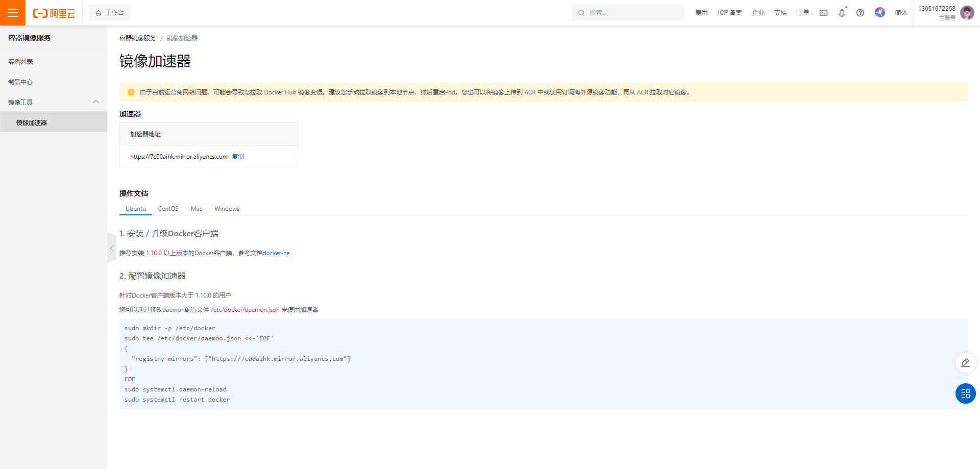Click the 容器镜像服务 sidebar title

(x=30, y=38)
